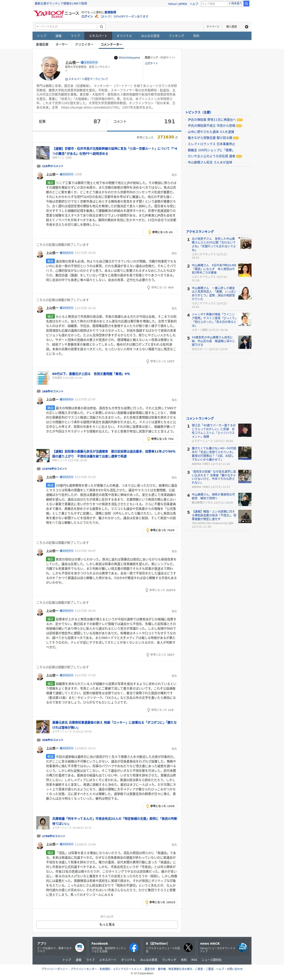284x980 pixels.
Task: Open the ヘルプ link in header
Action: [194, 4]
